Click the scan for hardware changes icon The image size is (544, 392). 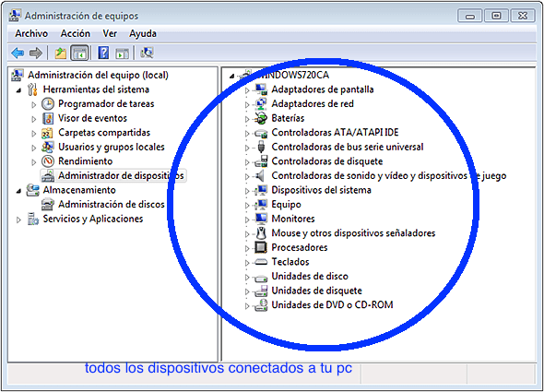tap(147, 53)
